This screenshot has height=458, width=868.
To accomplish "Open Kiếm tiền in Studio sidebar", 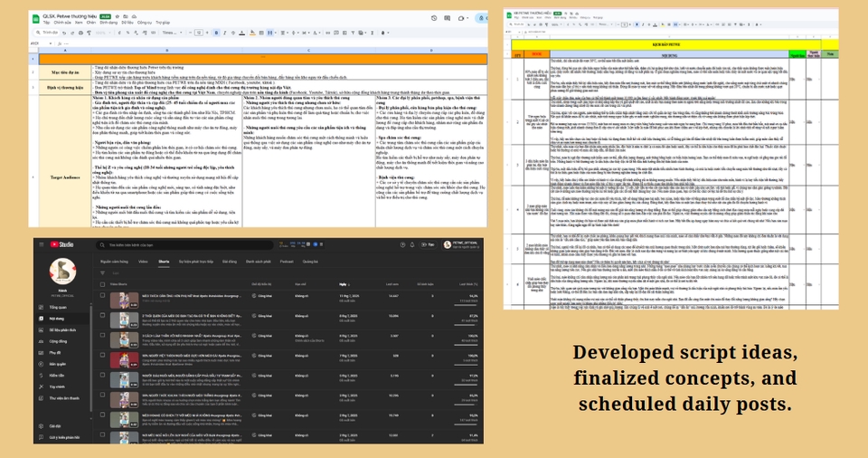I will click(57, 374).
